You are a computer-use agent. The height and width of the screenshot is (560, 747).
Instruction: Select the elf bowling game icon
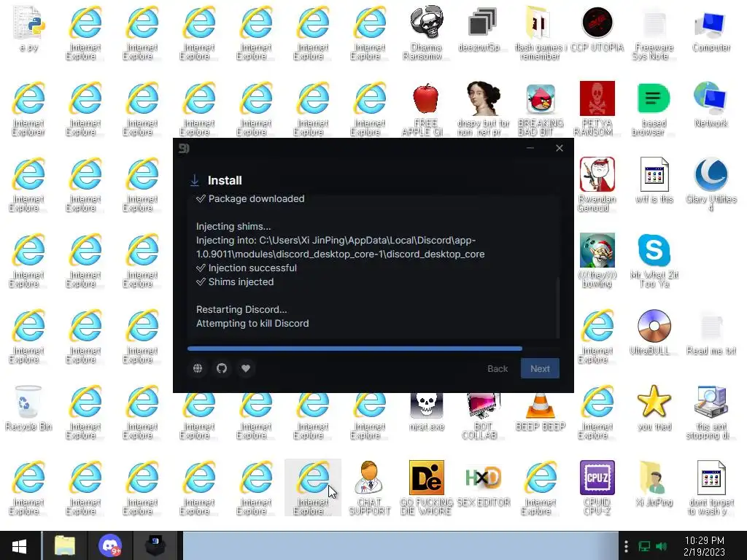tap(597, 260)
